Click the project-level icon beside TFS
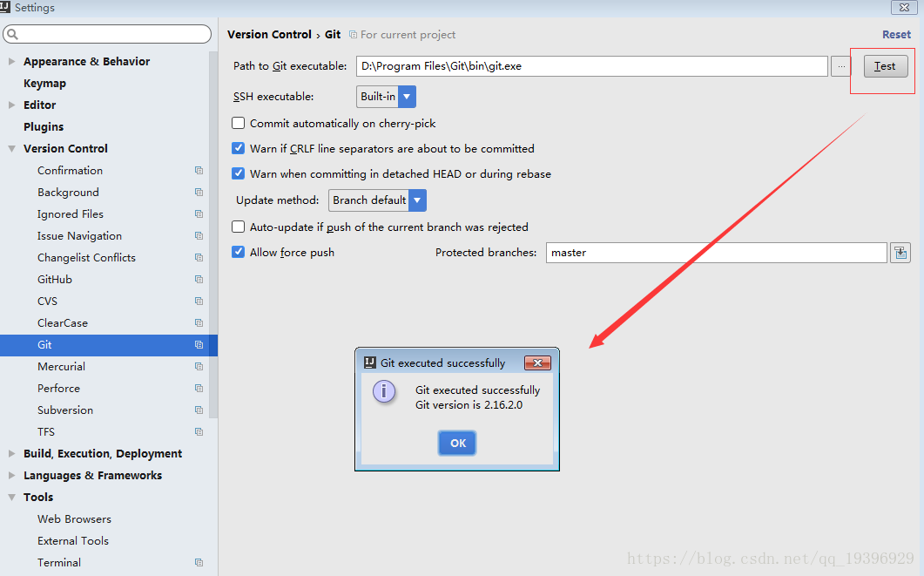924x576 pixels. pos(199,432)
